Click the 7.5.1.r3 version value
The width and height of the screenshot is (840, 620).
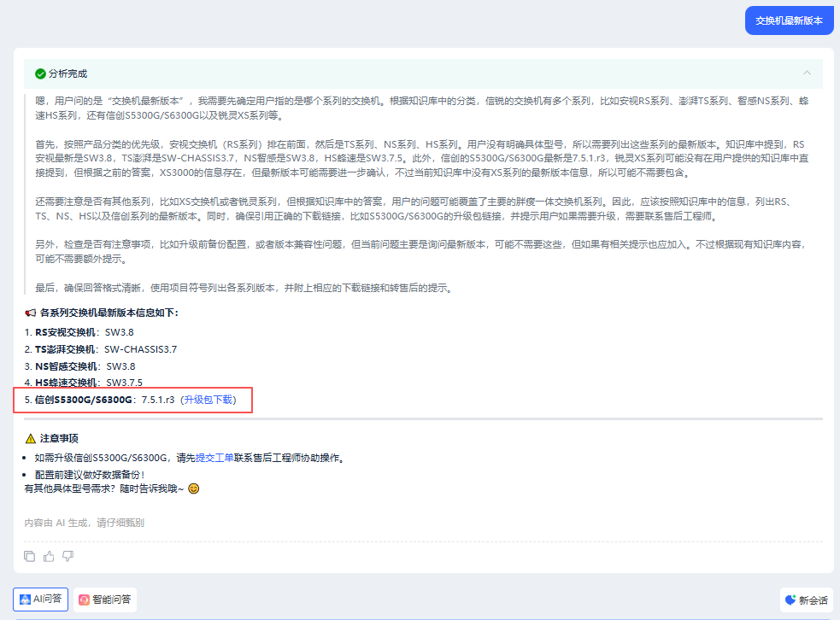(158, 400)
